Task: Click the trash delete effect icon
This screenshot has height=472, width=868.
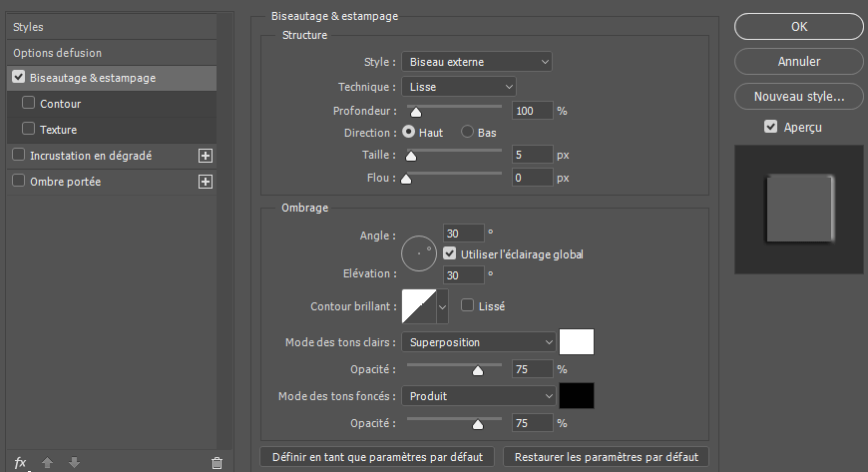Action: [217, 462]
